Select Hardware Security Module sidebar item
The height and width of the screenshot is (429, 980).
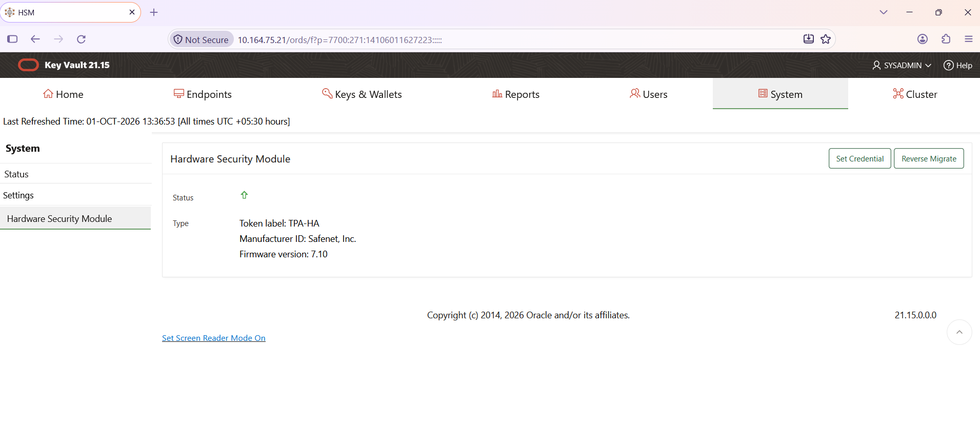(75, 218)
